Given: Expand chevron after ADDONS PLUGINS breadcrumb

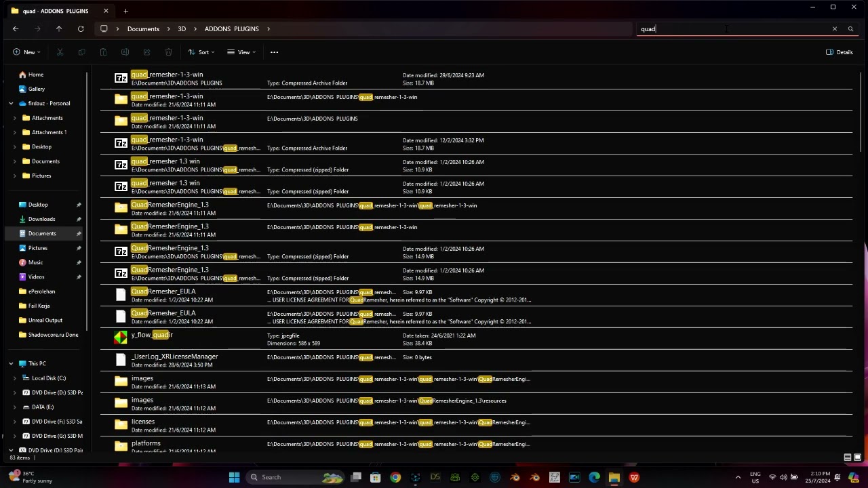Looking at the screenshot, I should point(269,29).
